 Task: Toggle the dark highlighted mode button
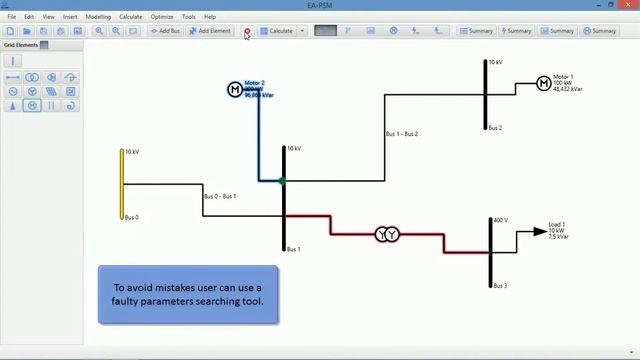(x=325, y=31)
